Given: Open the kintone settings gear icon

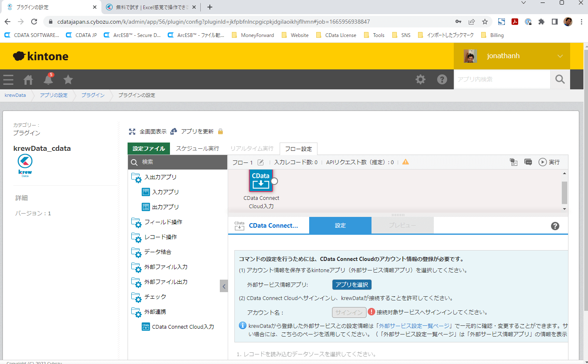Looking at the screenshot, I should (x=421, y=79).
